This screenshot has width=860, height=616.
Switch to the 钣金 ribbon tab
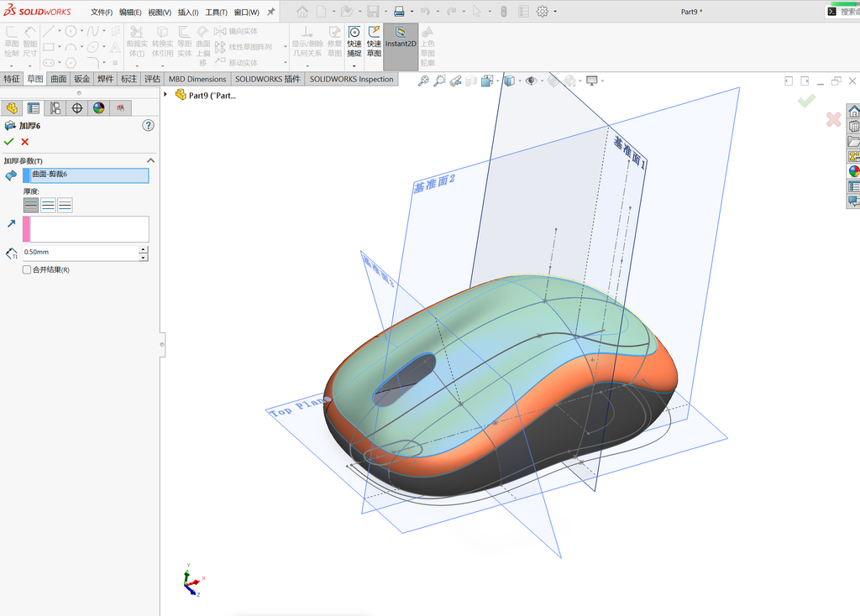[81, 79]
